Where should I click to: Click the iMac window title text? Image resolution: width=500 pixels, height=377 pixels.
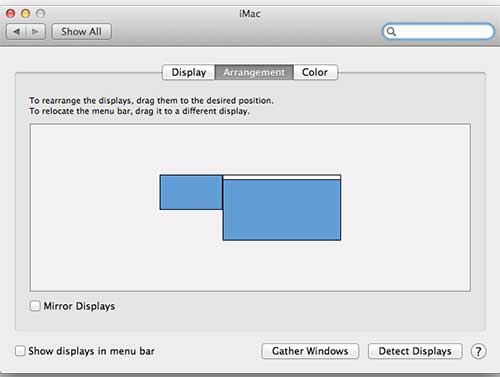click(250, 14)
